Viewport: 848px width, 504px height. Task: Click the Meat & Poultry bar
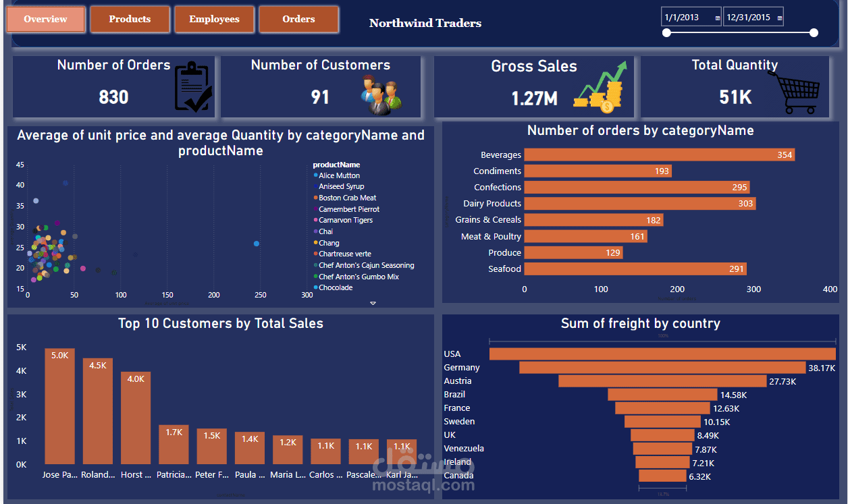tap(586, 236)
